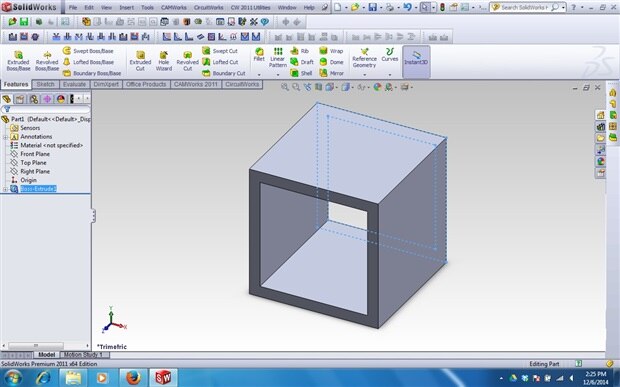Image resolution: width=620 pixels, height=387 pixels.
Task: Open the Curves tool
Action: [389, 55]
